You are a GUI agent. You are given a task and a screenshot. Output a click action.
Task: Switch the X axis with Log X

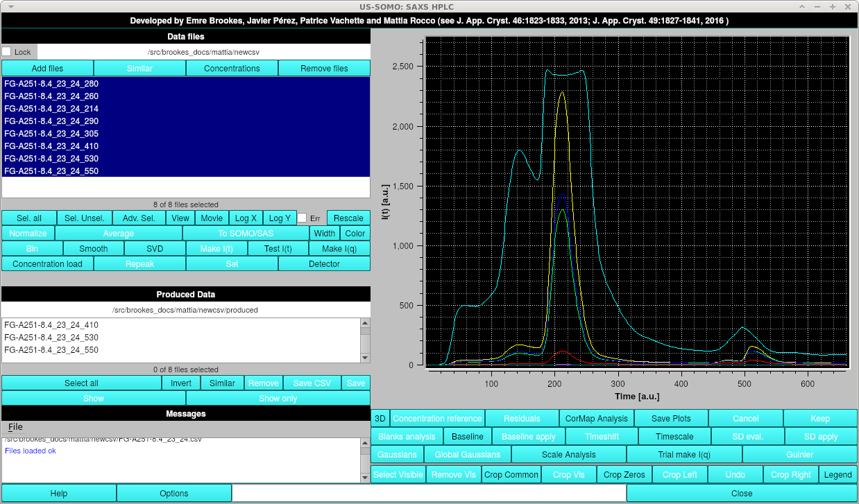(245, 217)
